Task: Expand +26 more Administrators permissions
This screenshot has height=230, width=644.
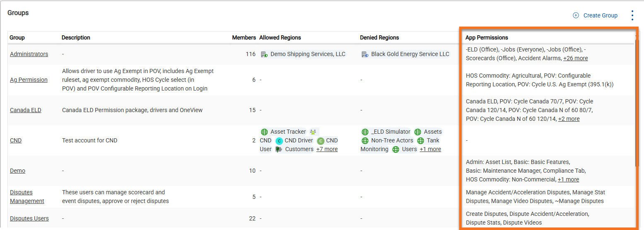Action: pyautogui.click(x=575, y=58)
